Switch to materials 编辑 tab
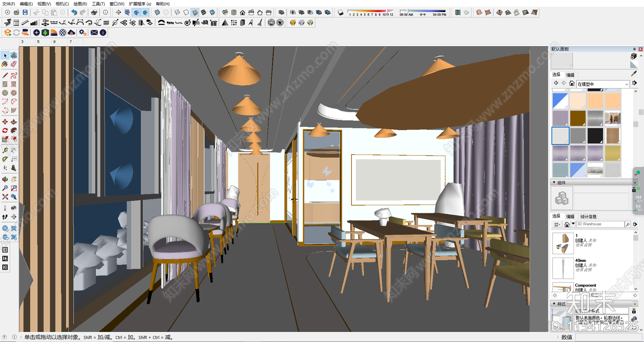The image size is (644, 342). [570, 75]
